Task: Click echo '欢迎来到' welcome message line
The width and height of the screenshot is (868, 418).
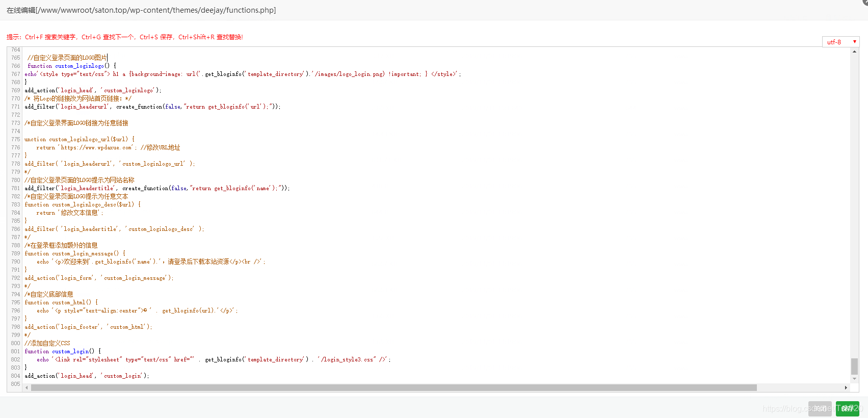Action: [151, 262]
